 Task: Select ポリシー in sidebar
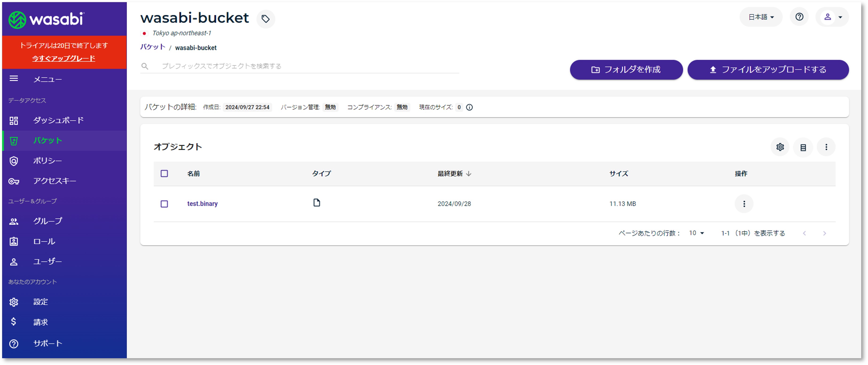point(47,161)
